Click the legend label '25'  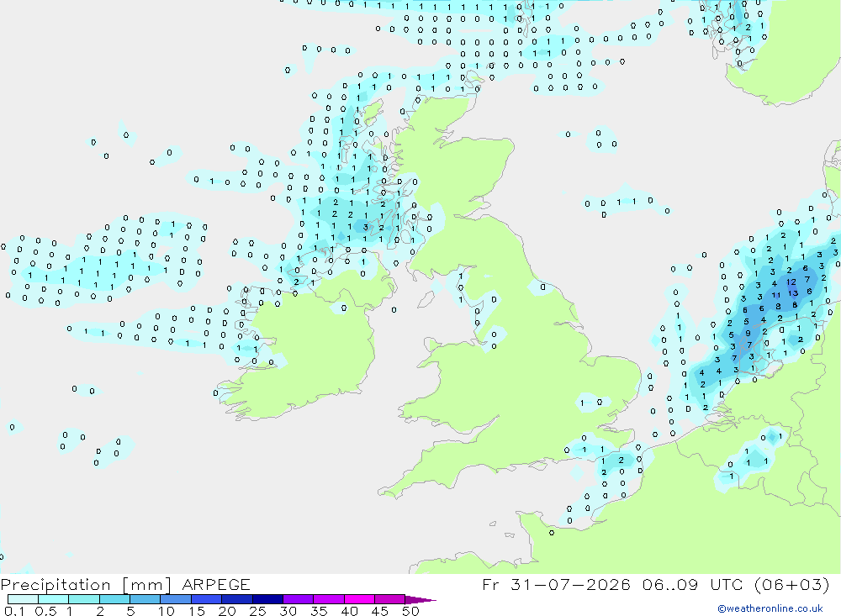click(257, 611)
